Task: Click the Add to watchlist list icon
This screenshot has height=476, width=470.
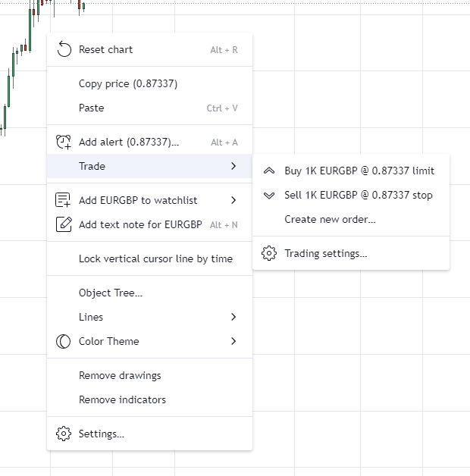Action: click(x=64, y=200)
